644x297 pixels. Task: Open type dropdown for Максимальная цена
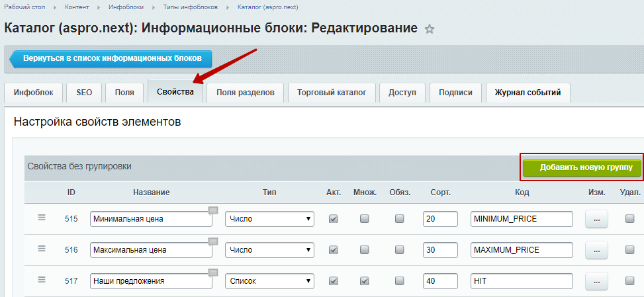269,250
